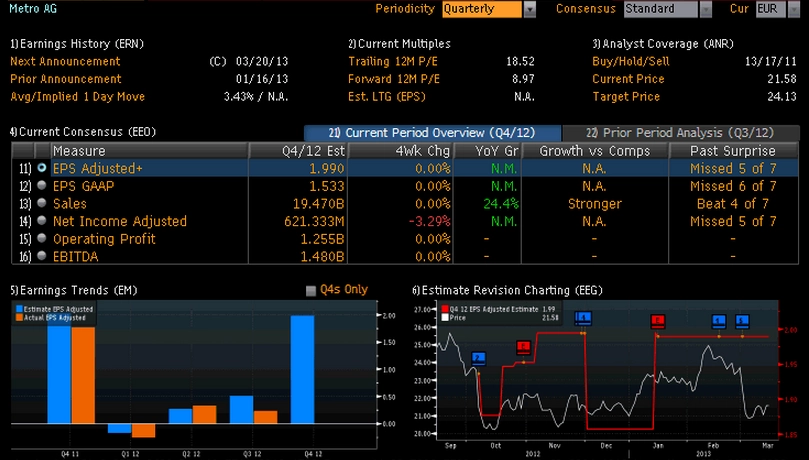Click the Measure column header
This screenshot has height=460, width=809.
150,151
